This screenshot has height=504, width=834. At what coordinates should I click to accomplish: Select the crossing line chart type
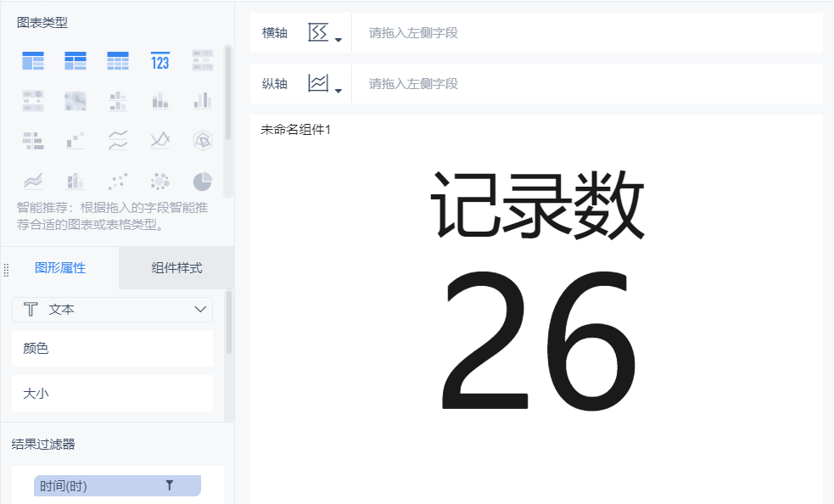[160, 140]
